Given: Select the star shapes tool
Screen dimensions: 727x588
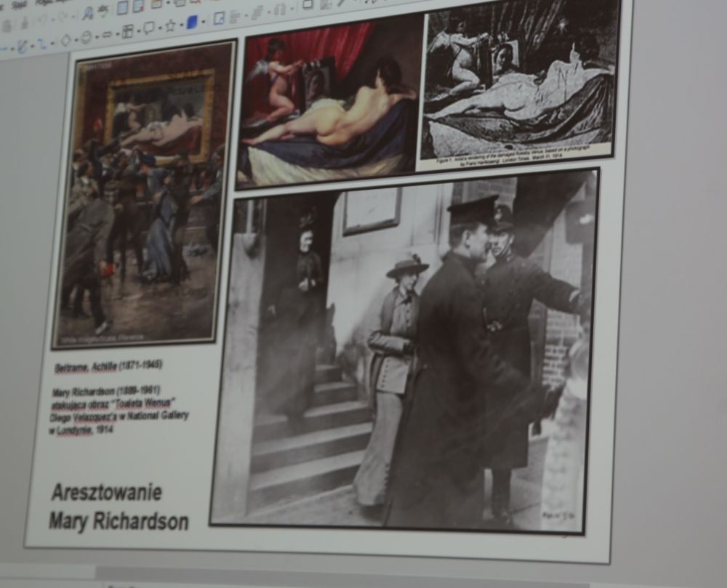Looking at the screenshot, I should pos(170,25).
